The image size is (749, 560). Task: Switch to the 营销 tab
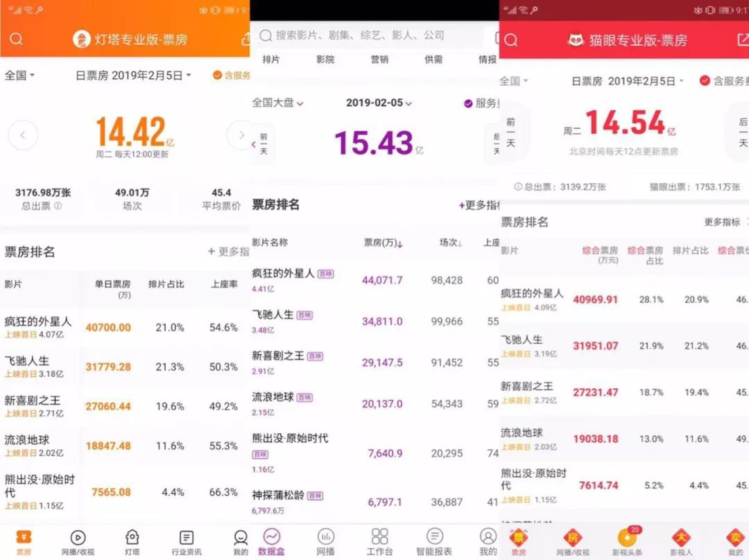coord(379,59)
